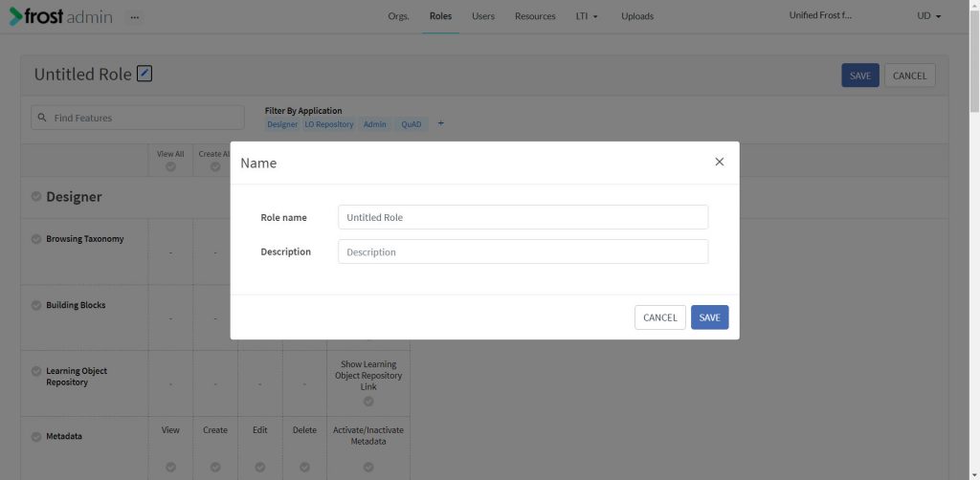This screenshot has height=480, width=980.
Task: Toggle the Browsing Taxonomy row checkmark
Action: click(x=36, y=239)
